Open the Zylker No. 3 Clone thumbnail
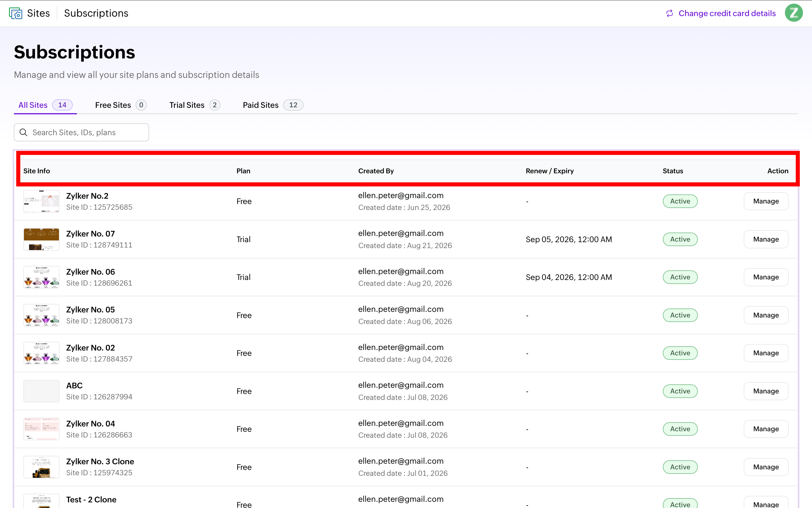This screenshot has height=508, width=812. click(41, 467)
